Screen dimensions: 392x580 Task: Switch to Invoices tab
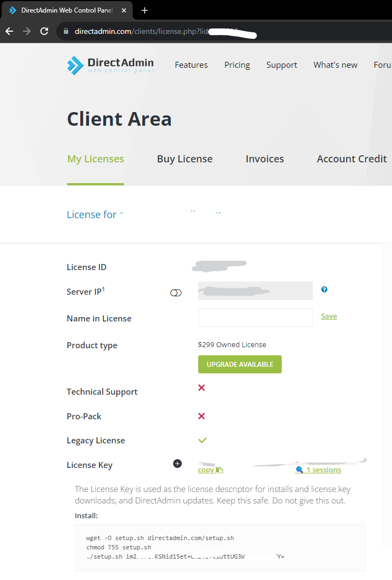pyautogui.click(x=265, y=159)
